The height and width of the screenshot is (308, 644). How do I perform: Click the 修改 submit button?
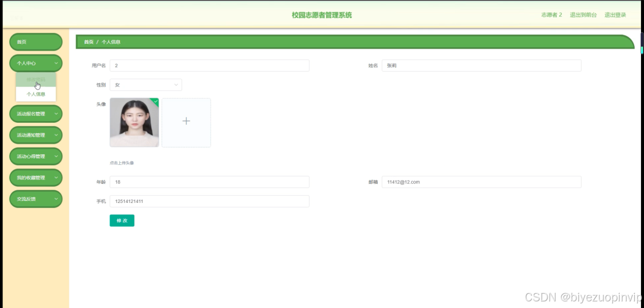122,221
